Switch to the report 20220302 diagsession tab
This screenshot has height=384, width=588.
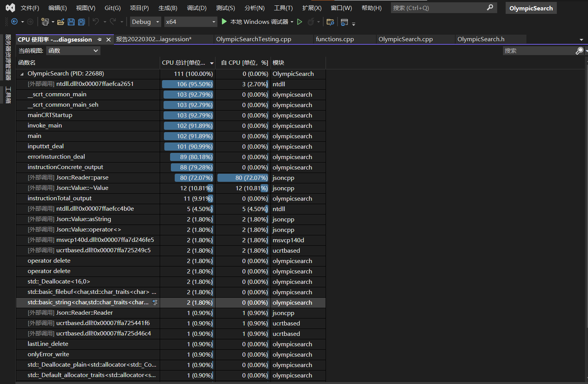click(154, 39)
